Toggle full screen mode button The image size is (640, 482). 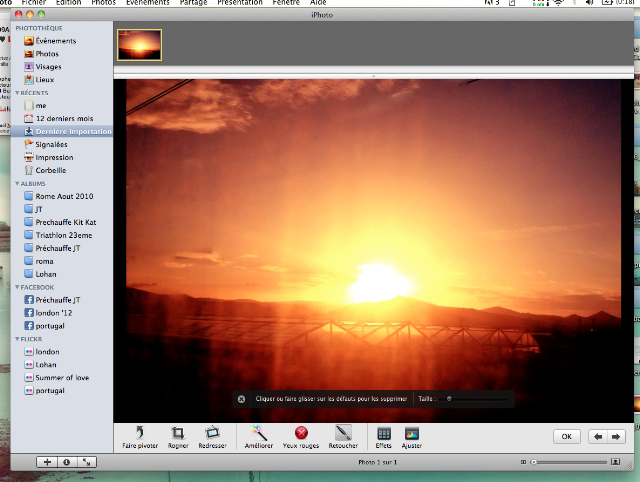point(87,462)
